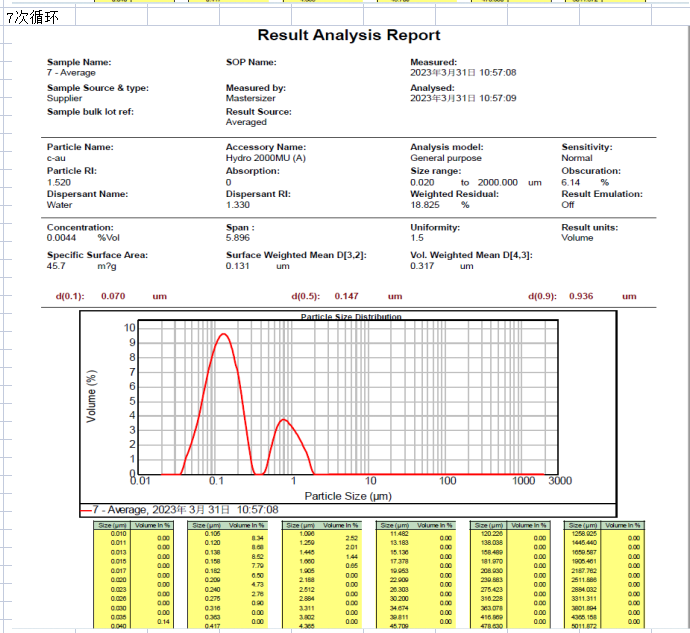690x633 pixels.
Task: Click the Uniformity value 1.5
Action: tap(417, 238)
